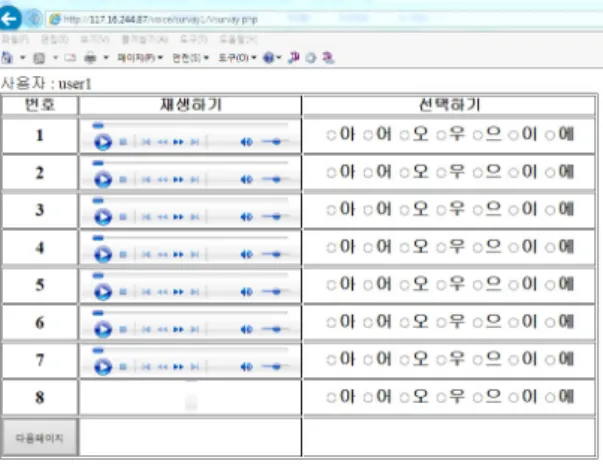
Task: Play the audio clip in row 1
Action: pos(103,142)
